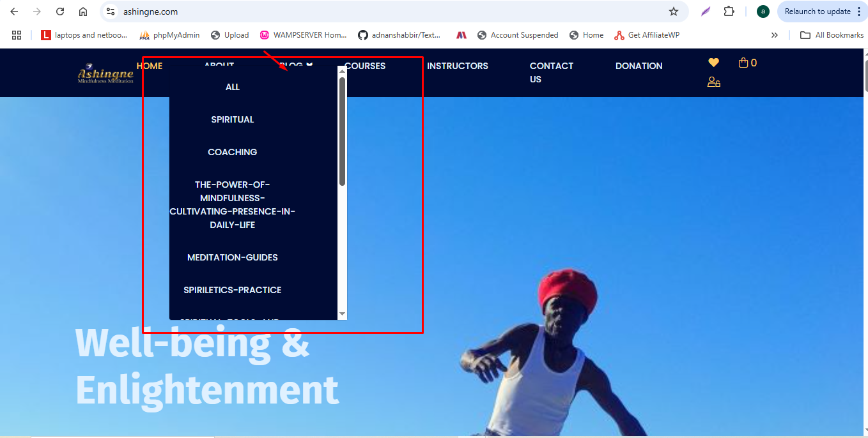Click the Well-being & Enlightenment heading
868x438 pixels.
tap(207, 366)
